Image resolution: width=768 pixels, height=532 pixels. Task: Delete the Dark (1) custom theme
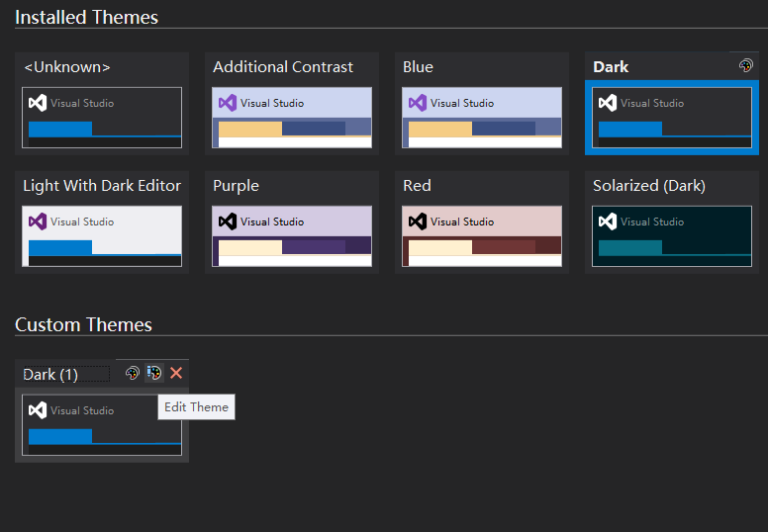[x=176, y=373]
